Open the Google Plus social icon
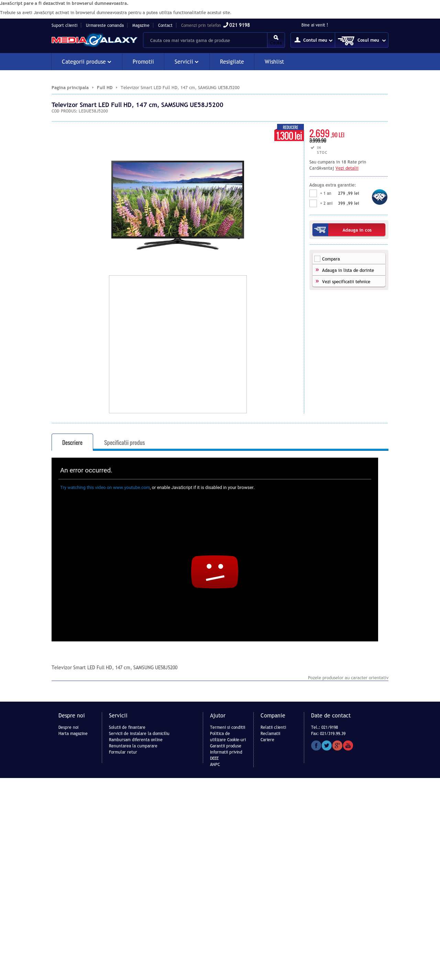The height and width of the screenshot is (980, 440). pos(337,745)
